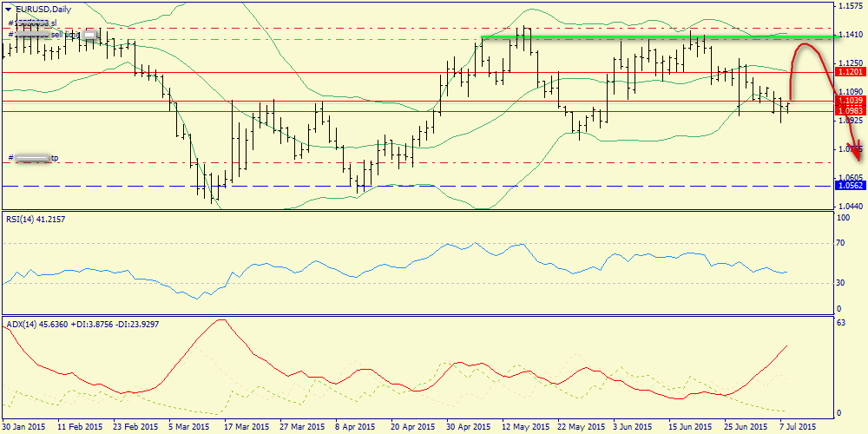Click the 5 Mar 2015 date label

coord(190,427)
